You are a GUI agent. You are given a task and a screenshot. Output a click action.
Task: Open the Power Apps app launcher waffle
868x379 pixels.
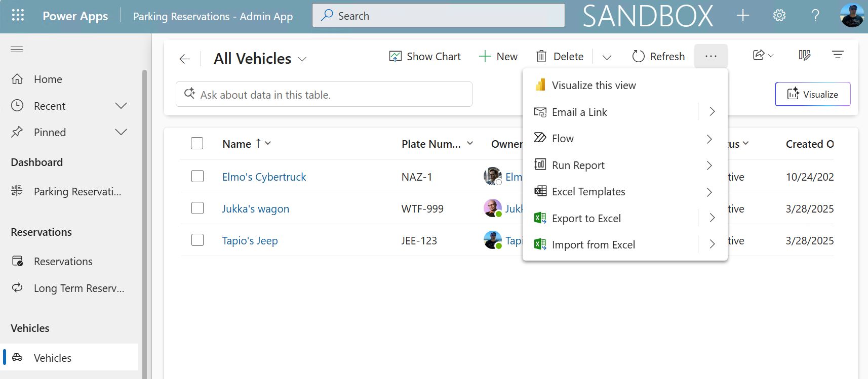[x=18, y=16]
